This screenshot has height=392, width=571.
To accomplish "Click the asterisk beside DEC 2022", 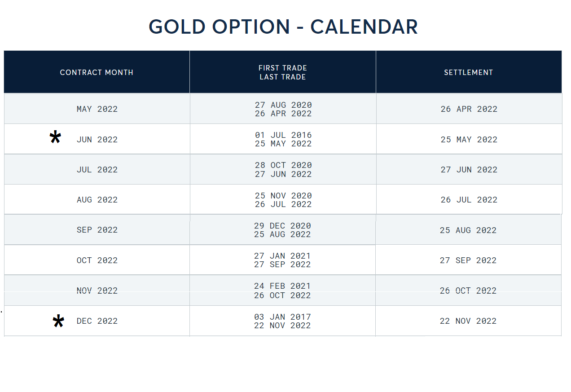I will coord(58,321).
